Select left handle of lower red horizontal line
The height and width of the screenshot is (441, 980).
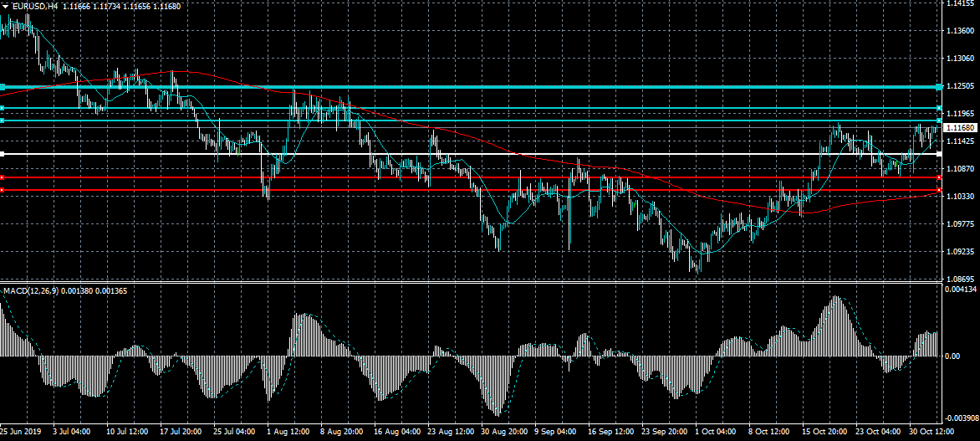click(x=2, y=189)
